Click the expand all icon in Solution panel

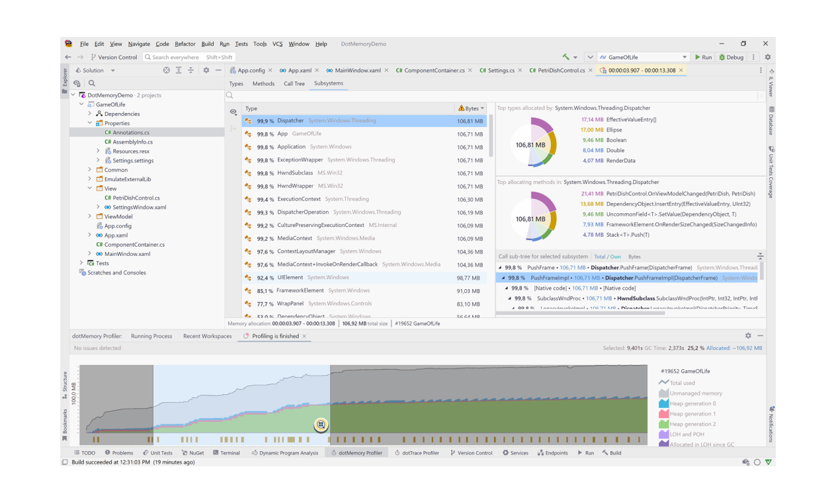[179, 70]
